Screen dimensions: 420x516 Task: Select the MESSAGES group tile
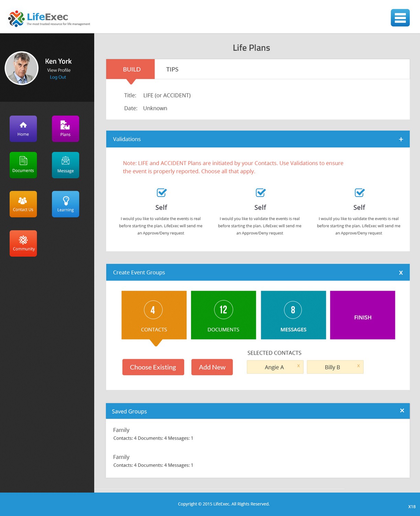pos(293,315)
